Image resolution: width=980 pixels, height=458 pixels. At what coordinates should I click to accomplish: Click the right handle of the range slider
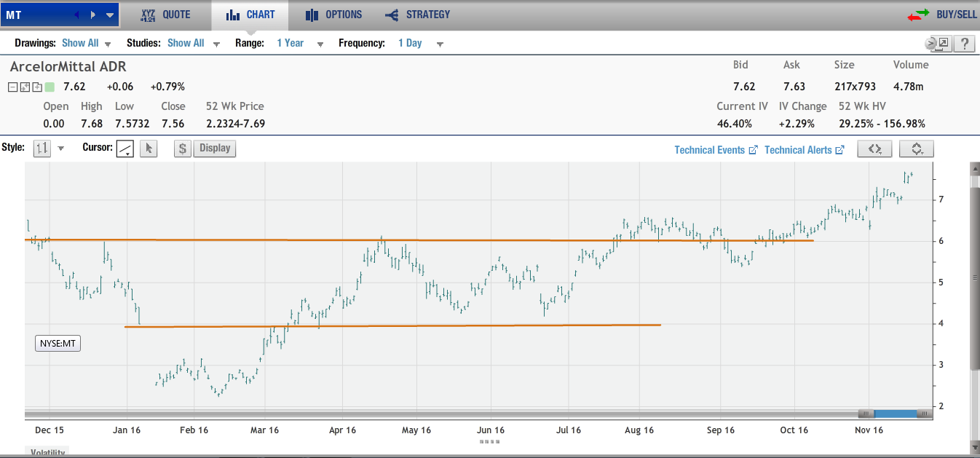coord(924,414)
